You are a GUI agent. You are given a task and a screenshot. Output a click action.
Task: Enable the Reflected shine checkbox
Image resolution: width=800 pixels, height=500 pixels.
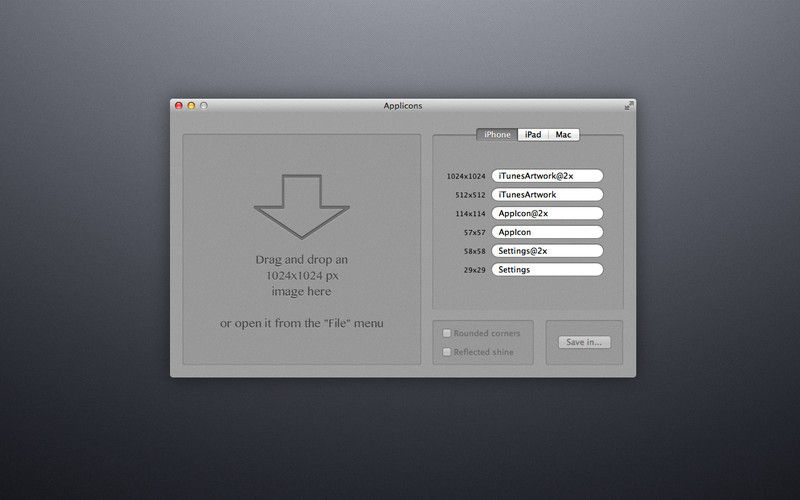tap(447, 352)
